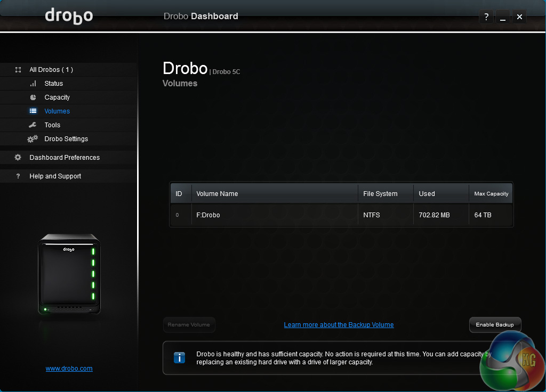
Task: Click the File System column header
Action: point(386,194)
